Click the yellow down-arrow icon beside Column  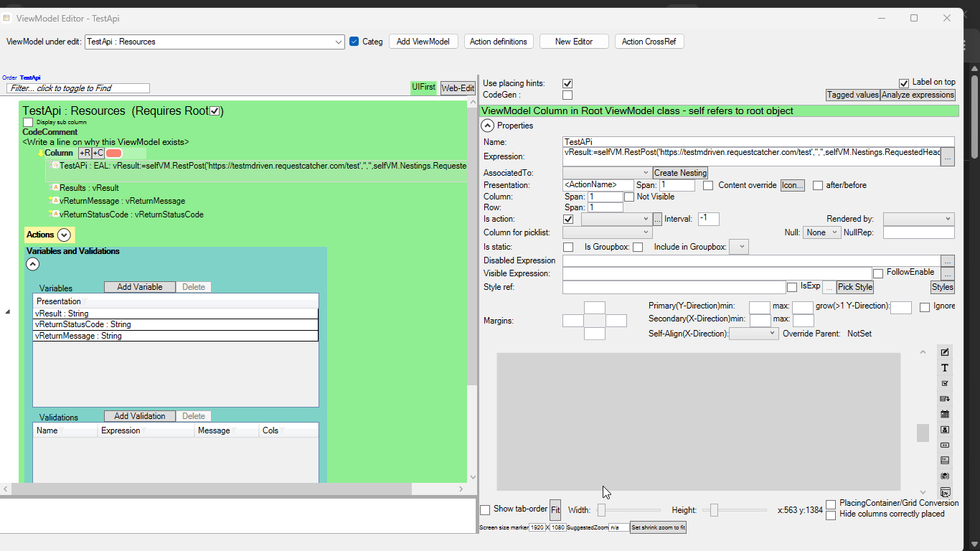(x=41, y=153)
